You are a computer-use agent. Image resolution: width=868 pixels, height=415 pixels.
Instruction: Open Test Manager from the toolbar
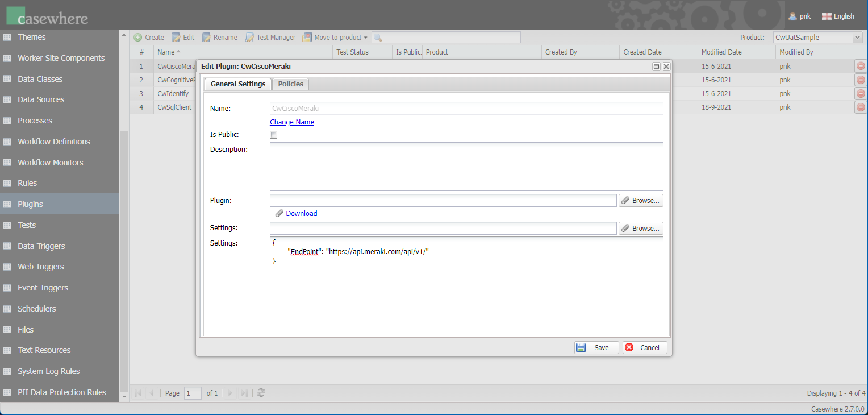coord(250,37)
